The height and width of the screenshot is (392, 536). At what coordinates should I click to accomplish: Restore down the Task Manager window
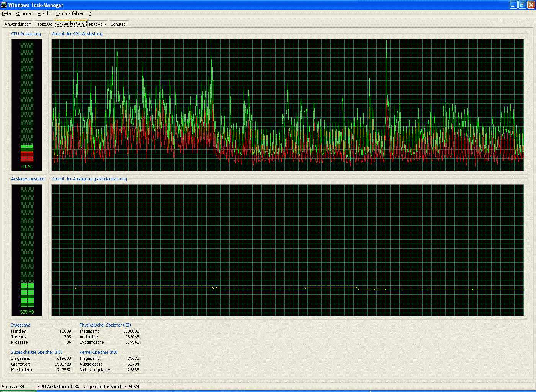(x=522, y=5)
